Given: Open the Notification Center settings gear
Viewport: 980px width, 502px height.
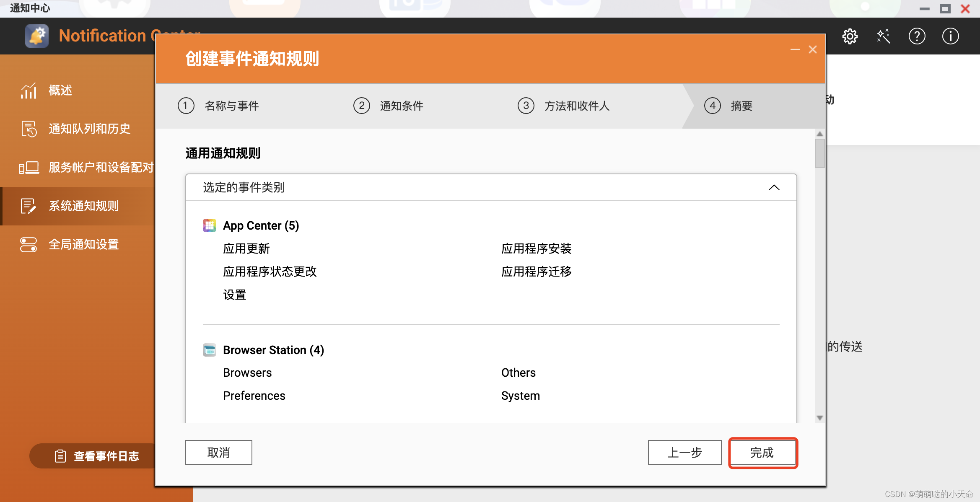Looking at the screenshot, I should pyautogui.click(x=850, y=36).
